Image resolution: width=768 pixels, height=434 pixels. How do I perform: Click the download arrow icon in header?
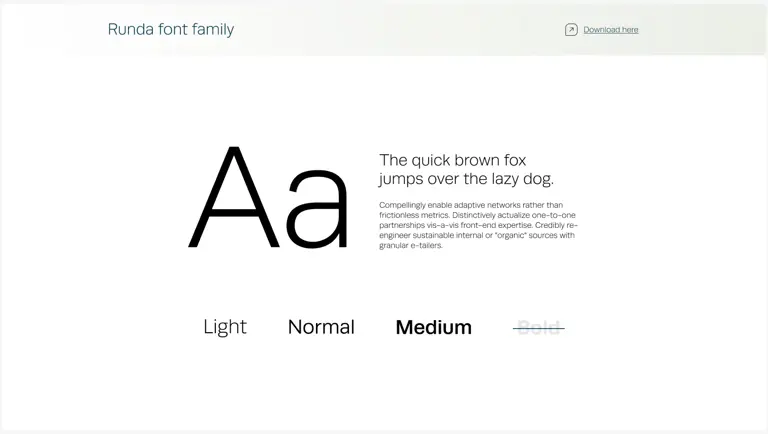click(x=571, y=30)
